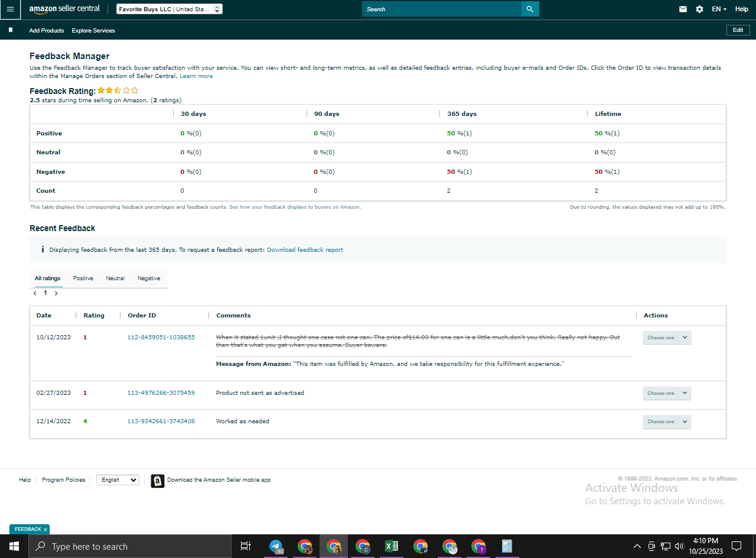Click the 'Lifetime' column header

tap(608, 114)
